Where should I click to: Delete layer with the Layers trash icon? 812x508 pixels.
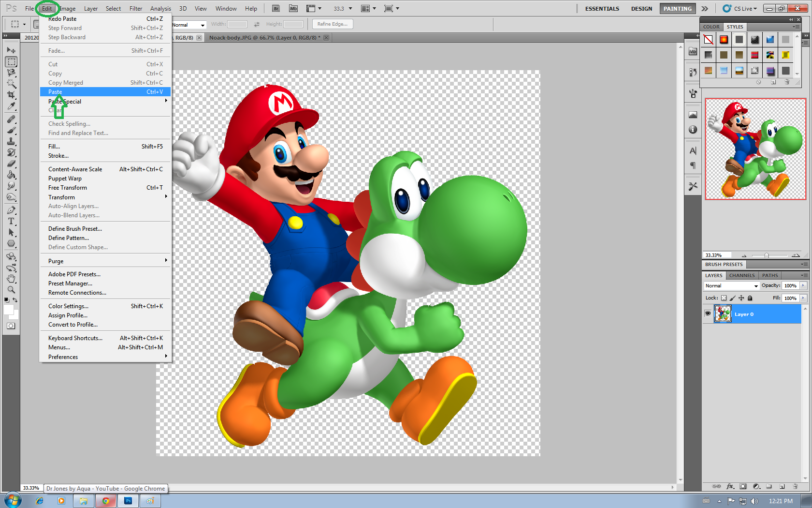(x=795, y=486)
